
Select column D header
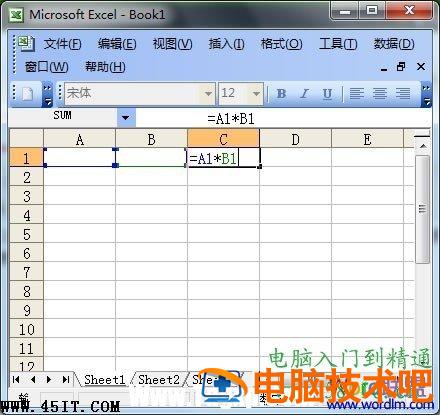pos(295,139)
